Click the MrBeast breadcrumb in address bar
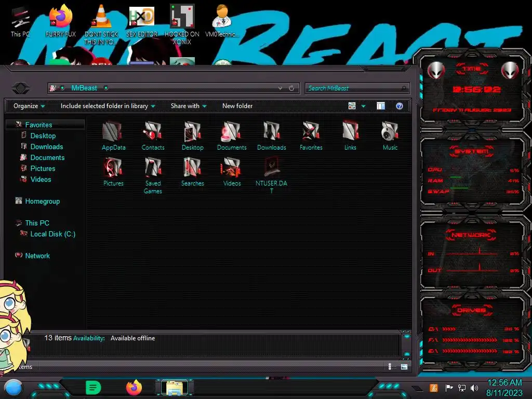Screen dimensions: 532x399 (x=84, y=88)
